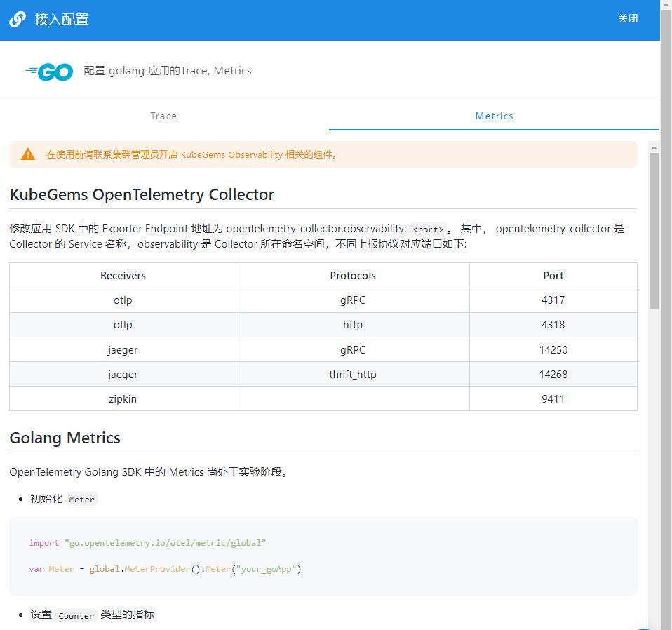Click the var Meter code line
The width and height of the screenshot is (672, 630).
pos(165,569)
